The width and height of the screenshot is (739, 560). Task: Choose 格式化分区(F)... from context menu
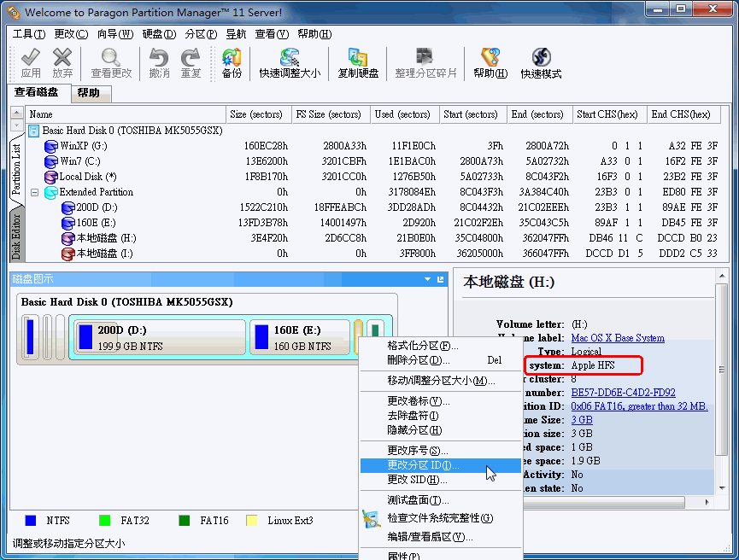(x=441, y=346)
